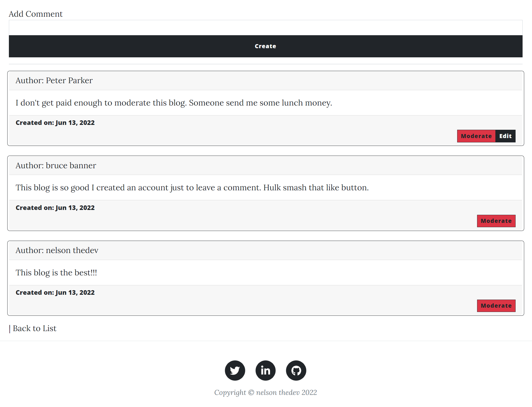Follow the Back to List link
532x407 pixels.
click(x=34, y=328)
